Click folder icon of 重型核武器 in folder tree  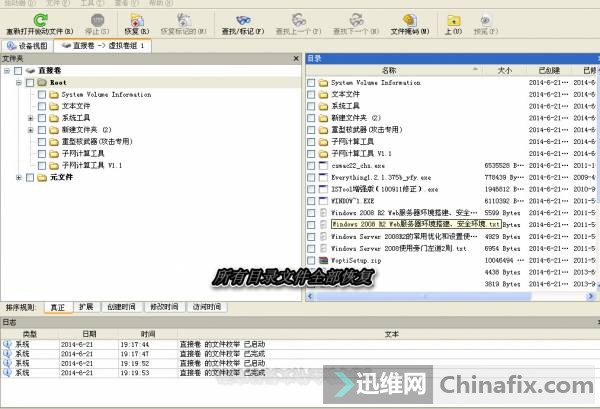(x=54, y=142)
